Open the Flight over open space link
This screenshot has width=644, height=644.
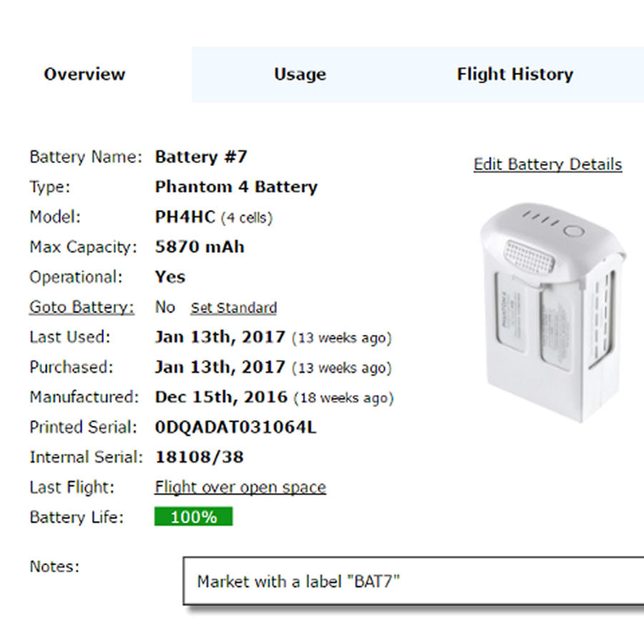240,487
